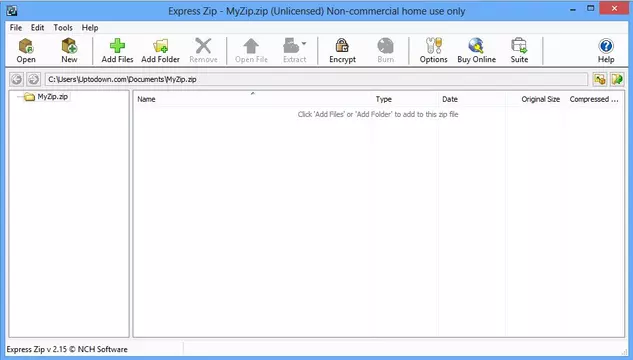The image size is (633, 360).
Task: Sort by Compressed column header
Action: click(594, 99)
